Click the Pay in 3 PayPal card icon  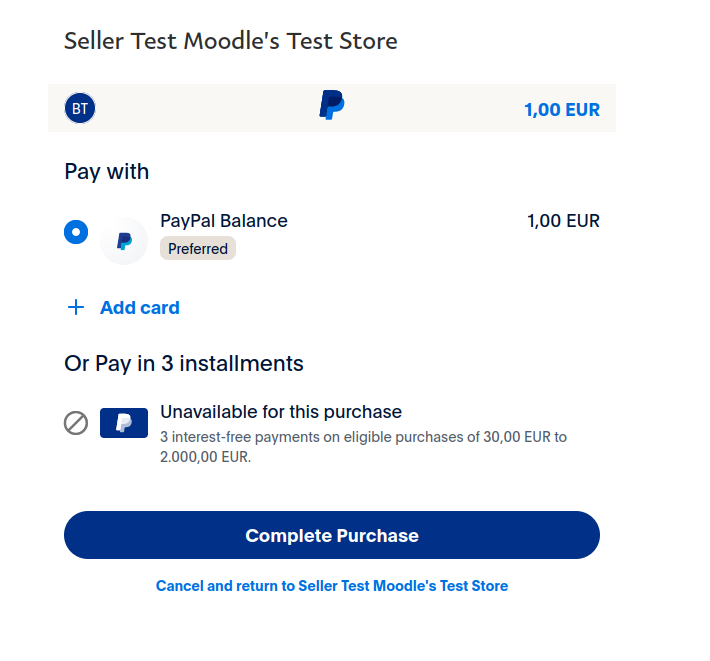click(124, 423)
